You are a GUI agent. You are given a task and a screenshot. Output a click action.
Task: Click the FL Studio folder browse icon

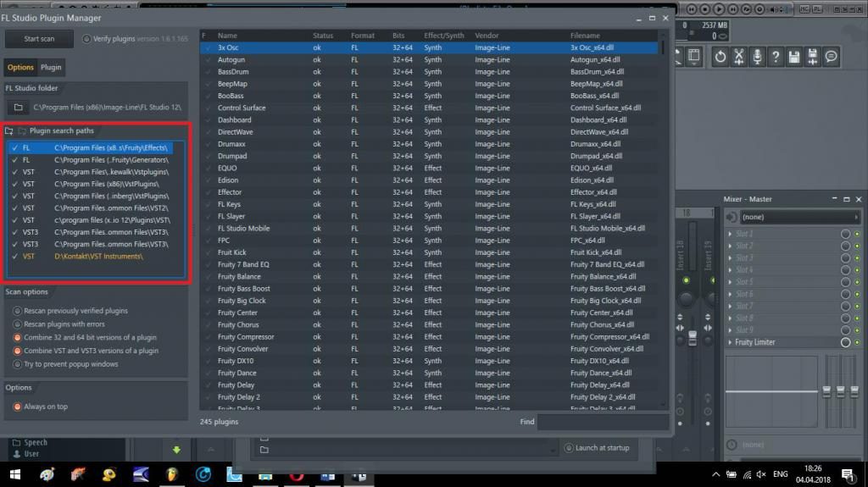point(17,108)
